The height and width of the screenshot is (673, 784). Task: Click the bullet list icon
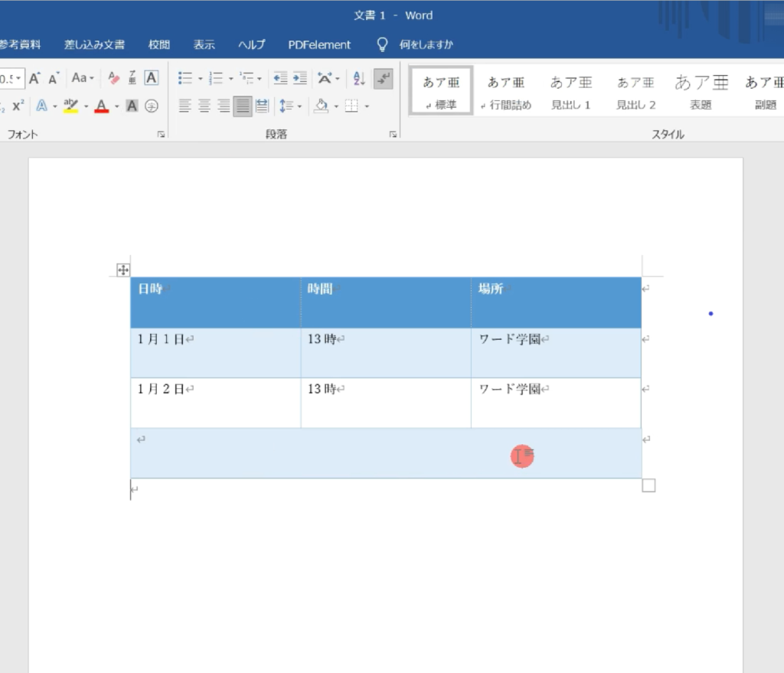185,78
